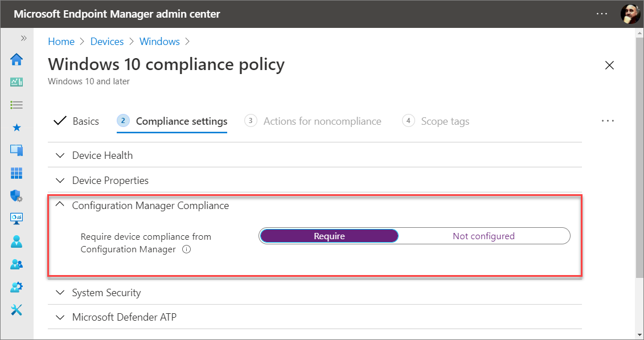Switch to the Basics step tab
644x340 pixels.
[76, 121]
